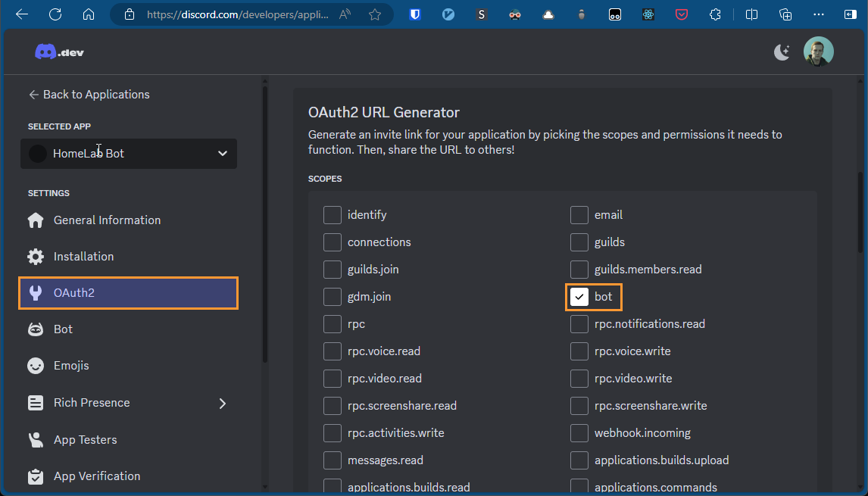Open the browser's three-dot settings menu
Image resolution: width=868 pixels, height=496 pixels.
tap(818, 14)
